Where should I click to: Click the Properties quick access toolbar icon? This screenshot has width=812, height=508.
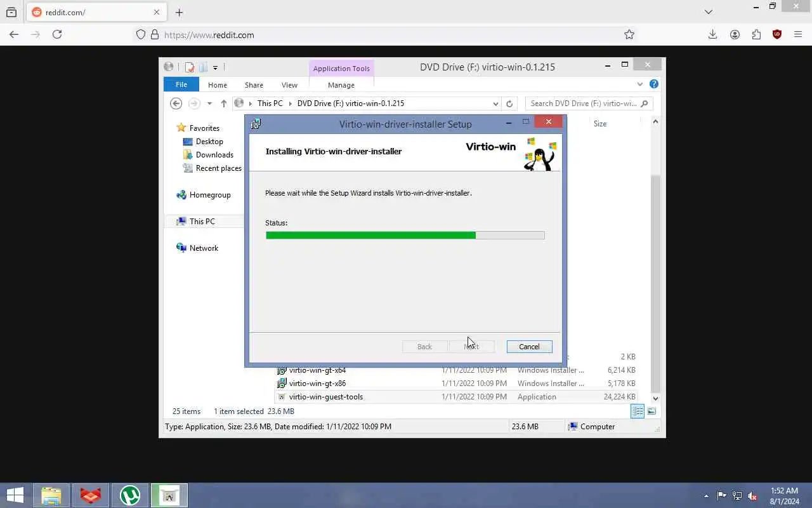click(x=189, y=67)
